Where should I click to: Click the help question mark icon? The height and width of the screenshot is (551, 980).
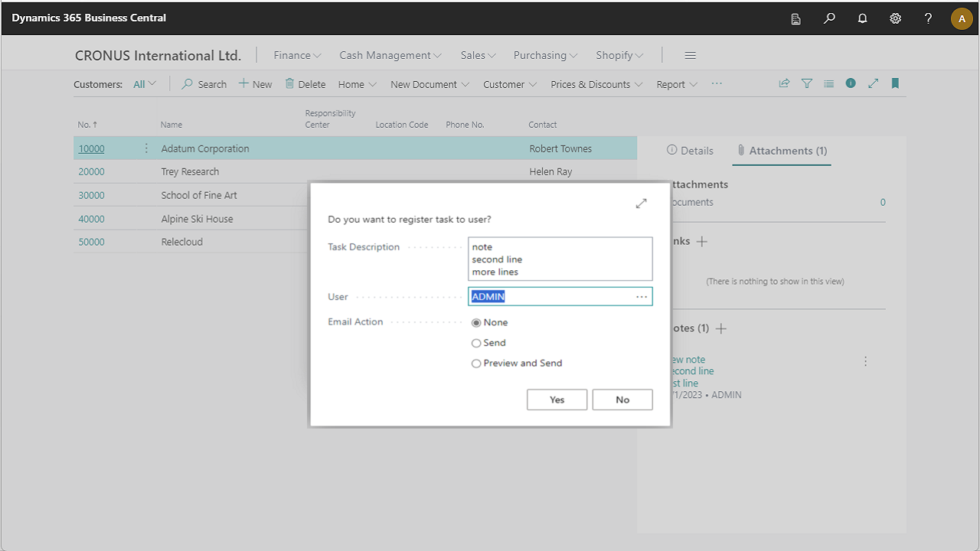point(928,18)
